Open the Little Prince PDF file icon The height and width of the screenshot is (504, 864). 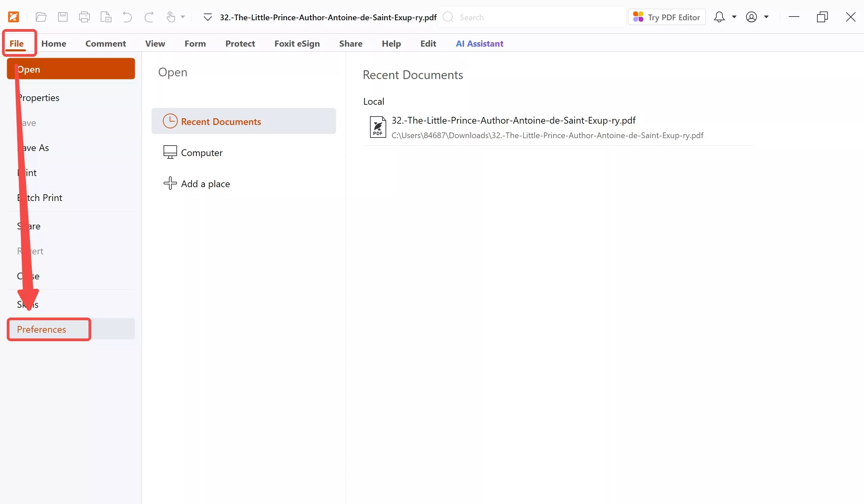click(x=378, y=127)
